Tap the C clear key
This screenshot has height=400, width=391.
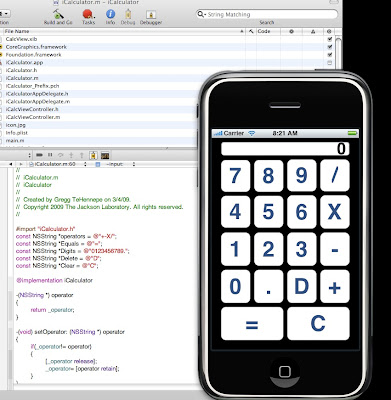tap(318, 324)
